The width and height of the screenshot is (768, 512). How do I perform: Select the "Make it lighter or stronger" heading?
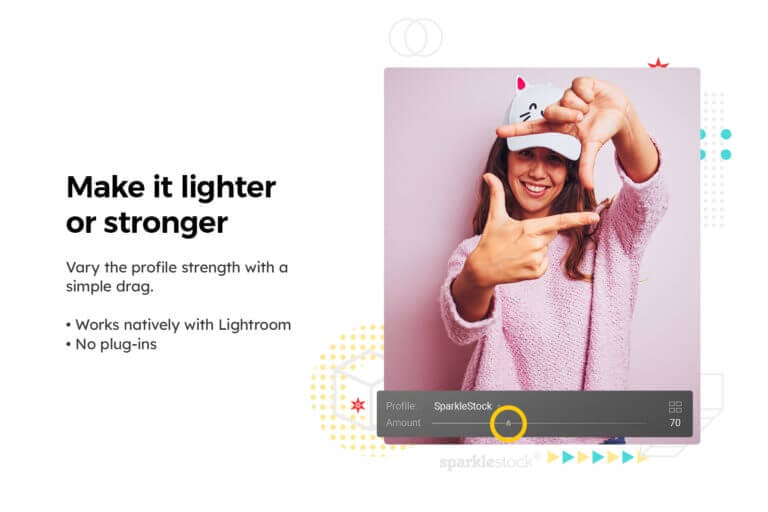171,205
